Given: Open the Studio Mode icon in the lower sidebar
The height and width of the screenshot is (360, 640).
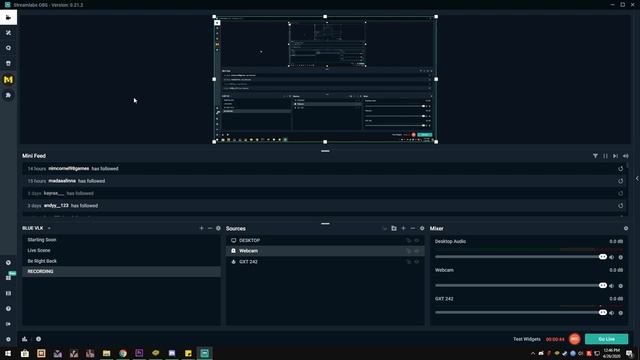Looking at the screenshot, I should 8,293.
